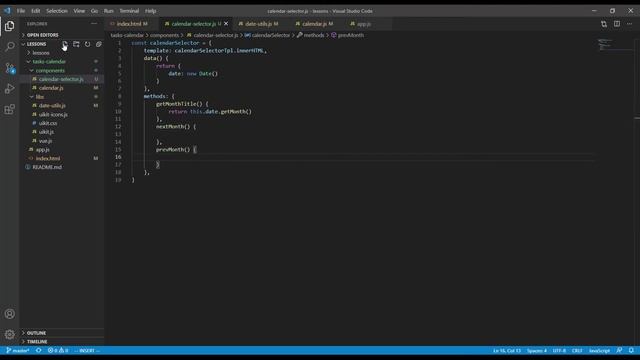Create a new folder in LESSONS

[76, 44]
